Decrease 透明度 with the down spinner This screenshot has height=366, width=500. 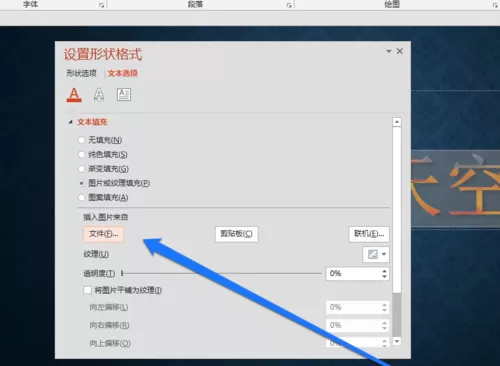(384, 277)
